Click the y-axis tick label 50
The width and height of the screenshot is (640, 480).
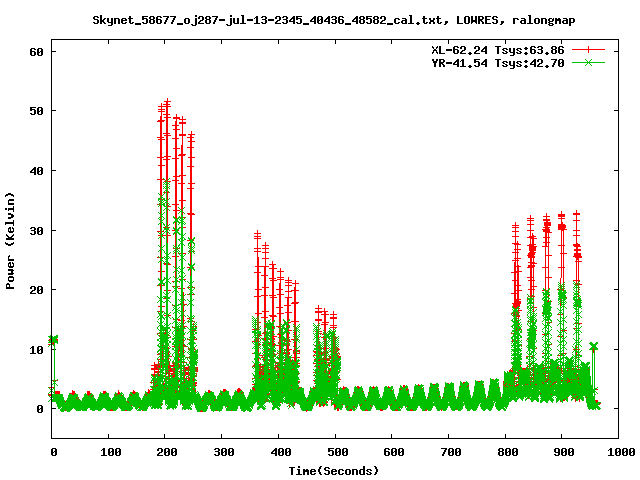[36, 111]
